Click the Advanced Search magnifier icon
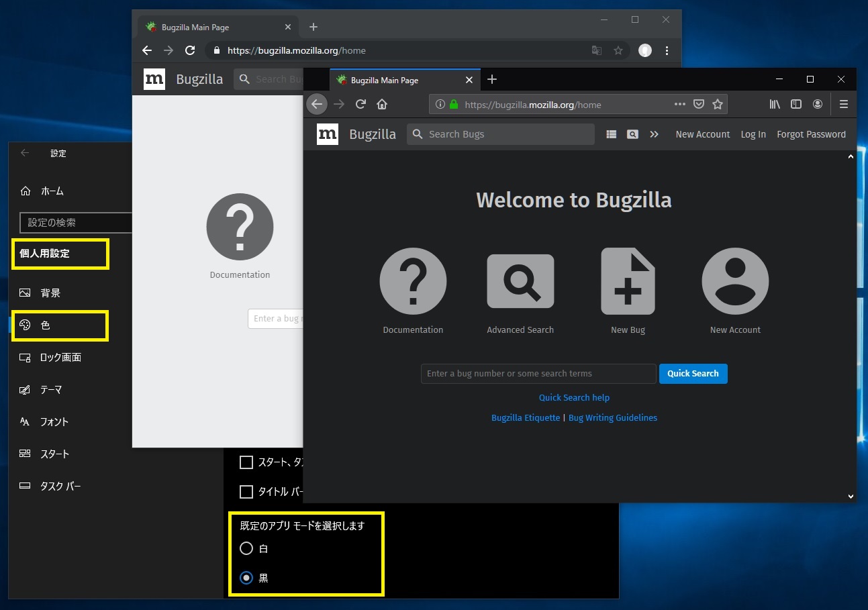This screenshot has width=868, height=610. click(520, 281)
